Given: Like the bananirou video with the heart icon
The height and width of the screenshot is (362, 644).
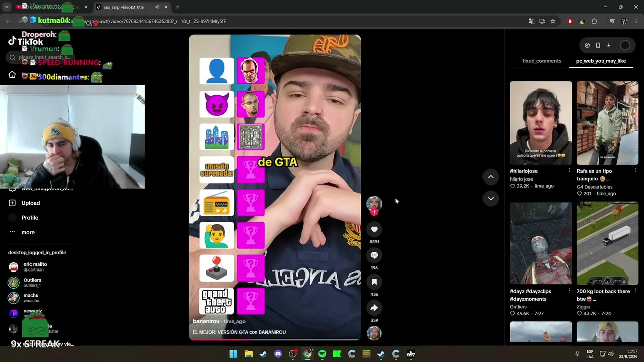Looking at the screenshot, I should click(374, 229).
